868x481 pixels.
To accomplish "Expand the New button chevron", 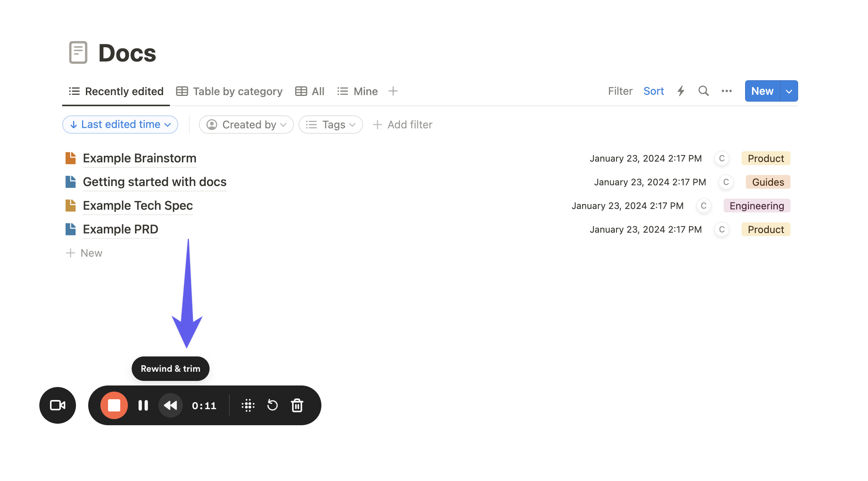I will (788, 91).
